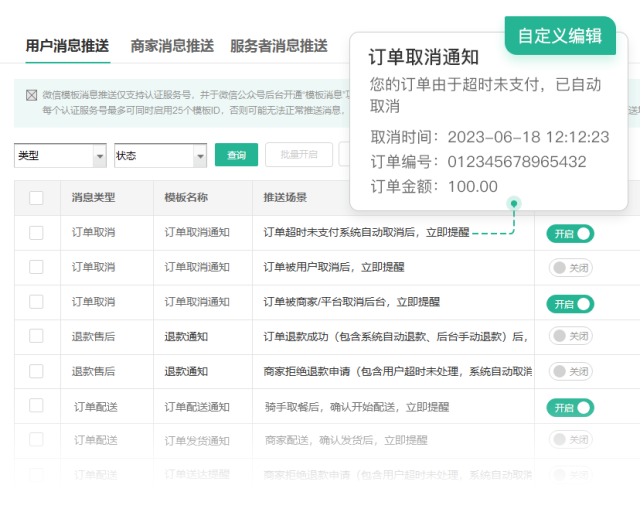Check the row 订单超时未支付系统自动取消后
The width and height of the screenshot is (640, 526).
pyautogui.click(x=36, y=233)
